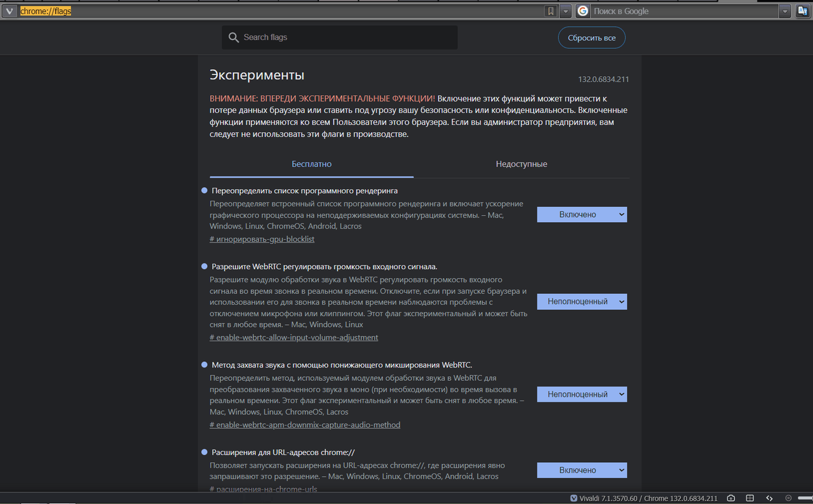Open the Vivaldi menu button
This screenshot has width=813, height=504.
10,11
